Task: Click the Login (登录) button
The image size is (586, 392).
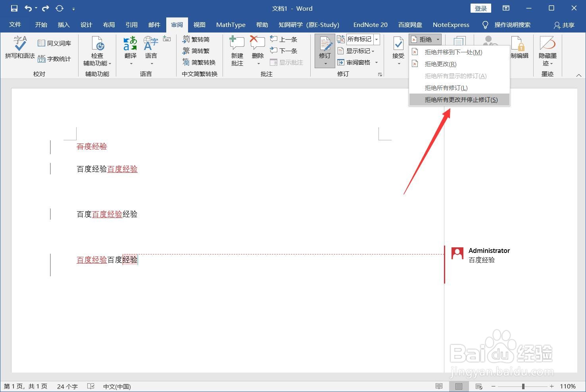Action: (x=481, y=8)
